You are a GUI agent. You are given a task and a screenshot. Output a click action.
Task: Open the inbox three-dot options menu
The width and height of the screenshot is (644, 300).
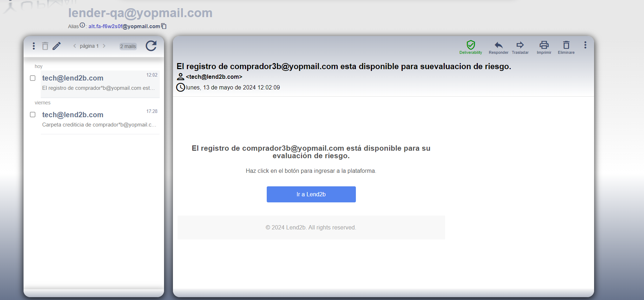(x=34, y=46)
